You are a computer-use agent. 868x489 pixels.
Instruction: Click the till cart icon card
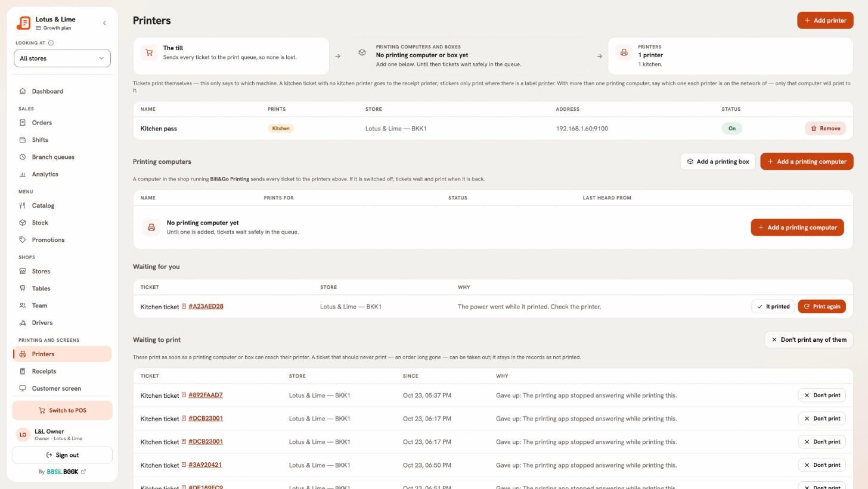pos(149,52)
